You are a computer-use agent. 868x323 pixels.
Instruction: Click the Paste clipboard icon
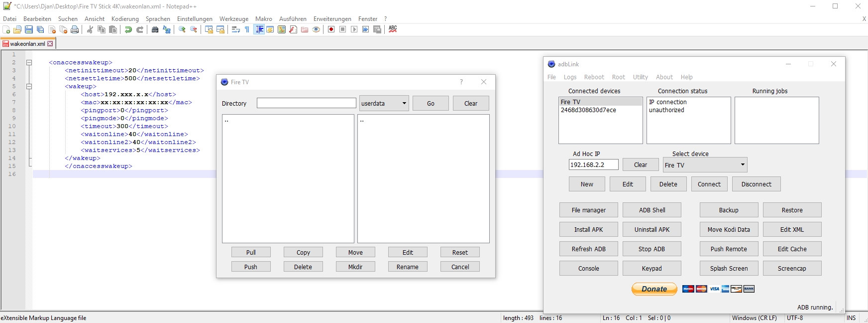(x=113, y=29)
